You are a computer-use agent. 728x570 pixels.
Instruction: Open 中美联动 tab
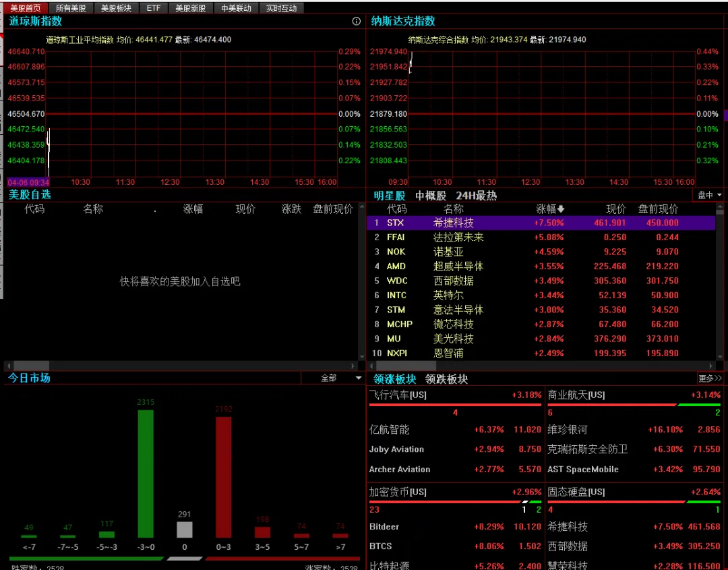tap(236, 8)
